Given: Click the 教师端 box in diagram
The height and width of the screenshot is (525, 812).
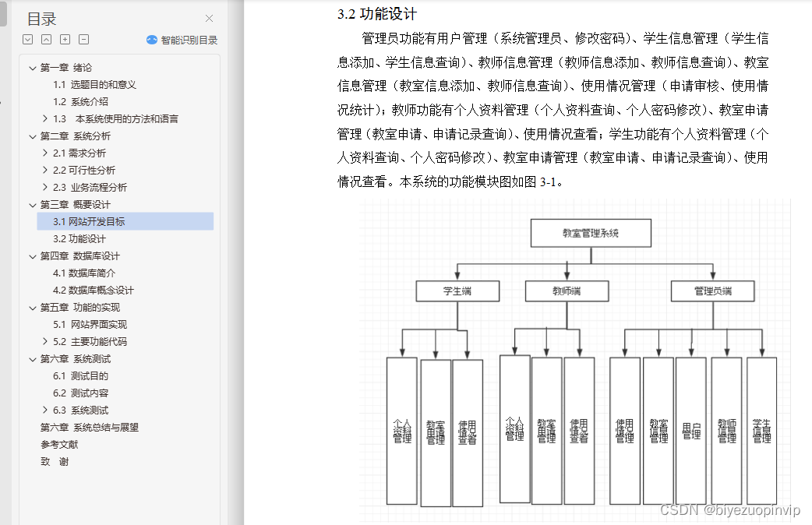Looking at the screenshot, I should pos(567,291).
